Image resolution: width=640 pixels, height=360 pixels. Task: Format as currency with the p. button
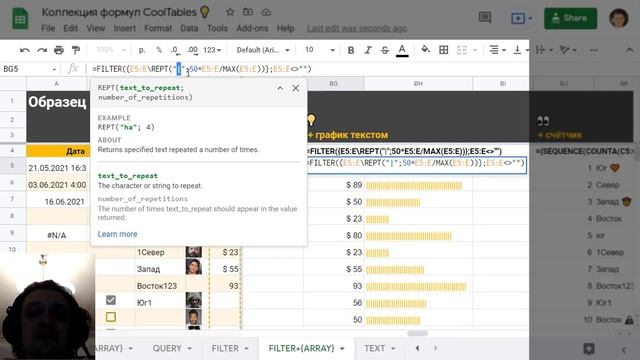(142, 50)
